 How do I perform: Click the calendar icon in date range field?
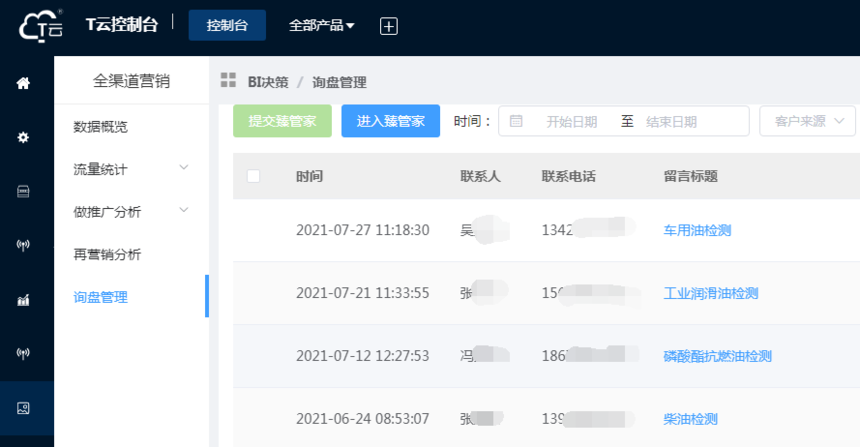pos(516,121)
